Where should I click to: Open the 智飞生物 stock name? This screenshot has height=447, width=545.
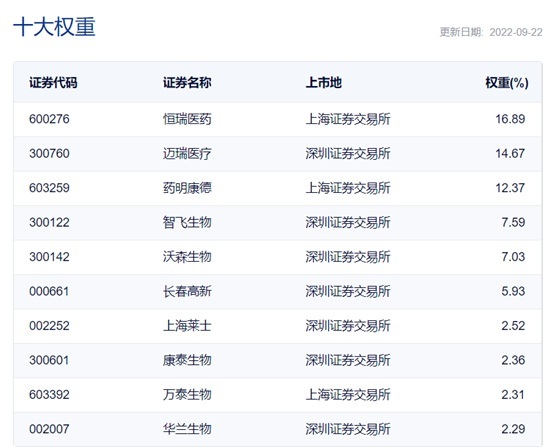187,222
